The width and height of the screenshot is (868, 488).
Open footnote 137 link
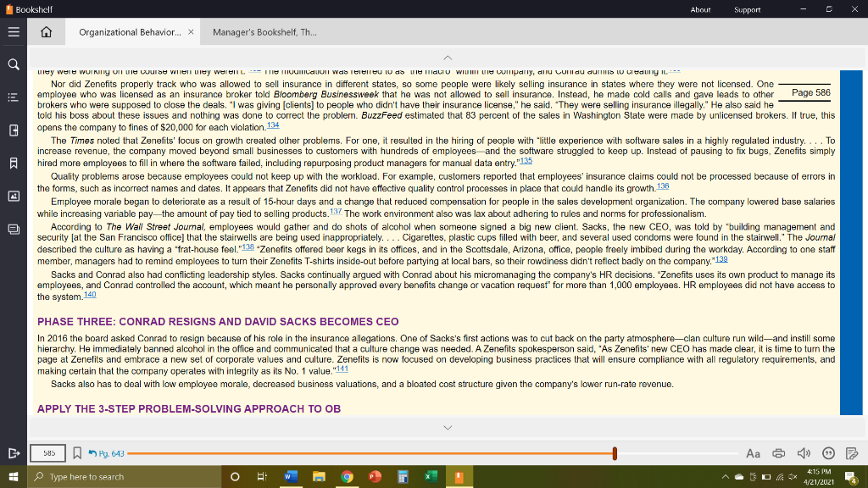(x=336, y=212)
